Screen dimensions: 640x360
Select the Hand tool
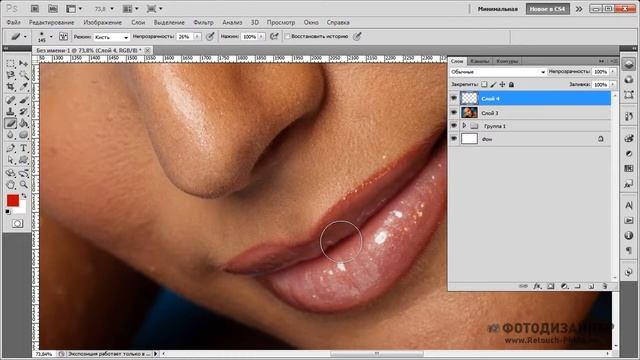pyautogui.click(x=11, y=184)
